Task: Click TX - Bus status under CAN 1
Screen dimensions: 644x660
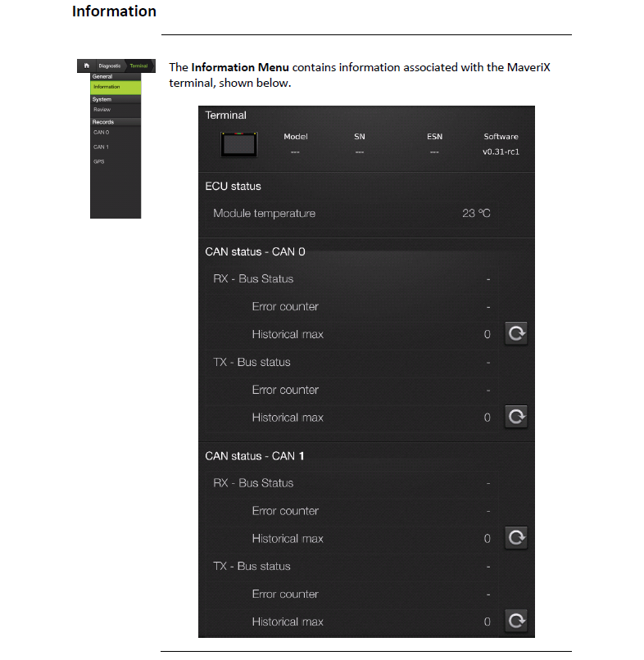Action: click(x=252, y=567)
